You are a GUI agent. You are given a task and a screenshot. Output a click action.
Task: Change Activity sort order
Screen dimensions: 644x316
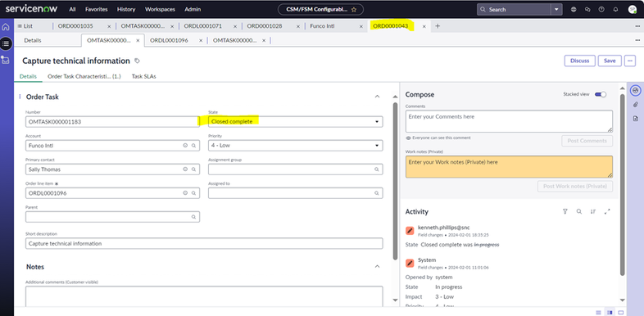(x=593, y=211)
